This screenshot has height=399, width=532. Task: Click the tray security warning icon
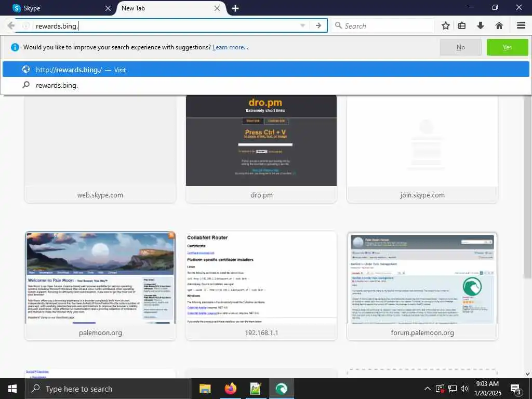click(x=440, y=389)
